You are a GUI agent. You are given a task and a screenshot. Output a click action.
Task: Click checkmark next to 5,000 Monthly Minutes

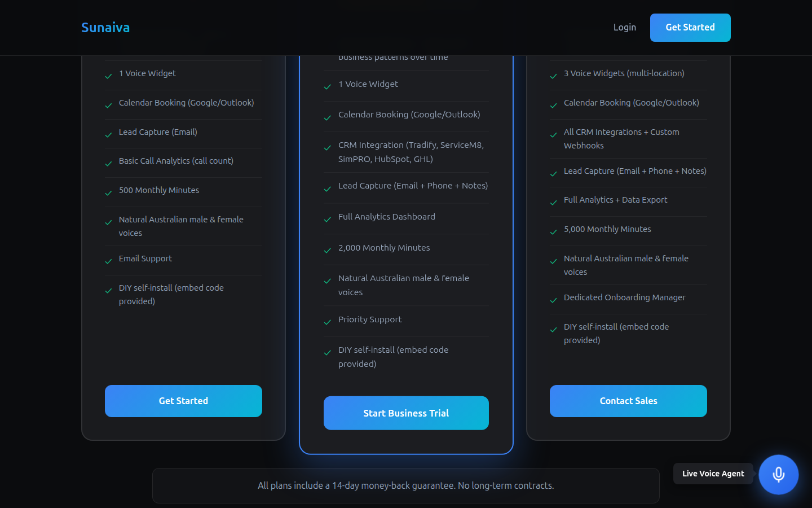(554, 232)
